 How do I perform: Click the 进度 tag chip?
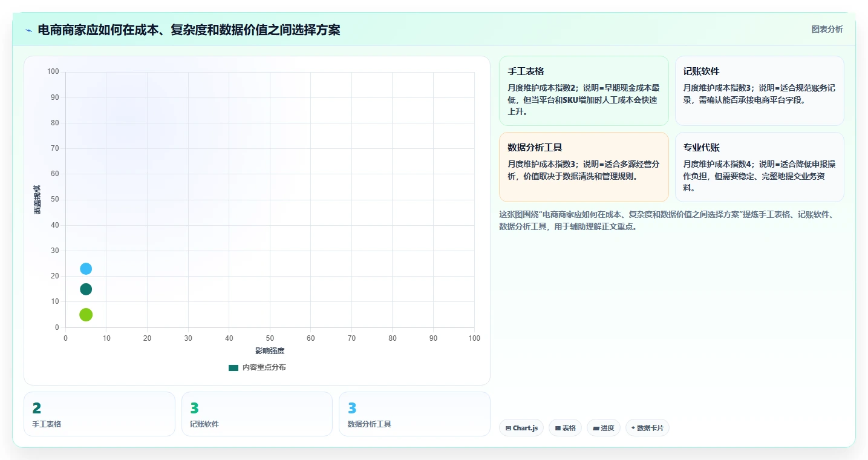click(x=604, y=428)
